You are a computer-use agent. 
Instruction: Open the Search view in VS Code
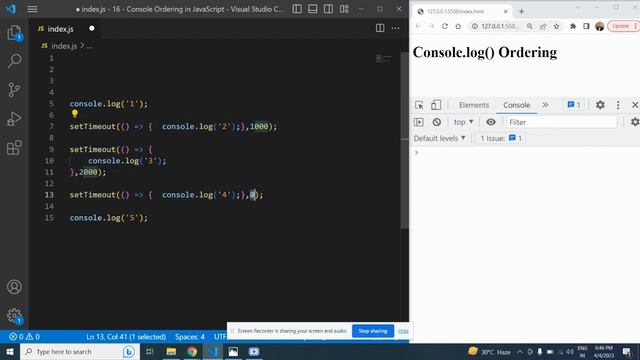[x=14, y=61]
